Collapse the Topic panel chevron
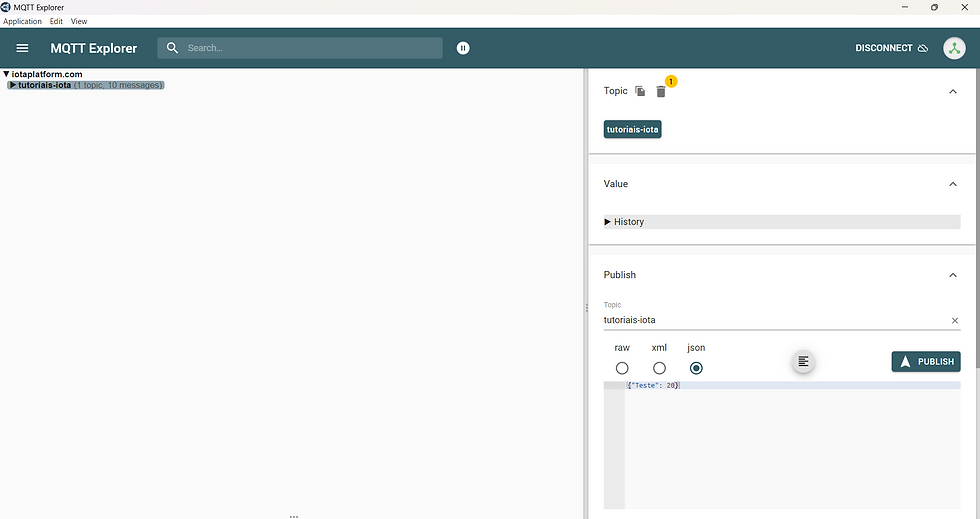Image resolution: width=980 pixels, height=519 pixels. [x=953, y=91]
